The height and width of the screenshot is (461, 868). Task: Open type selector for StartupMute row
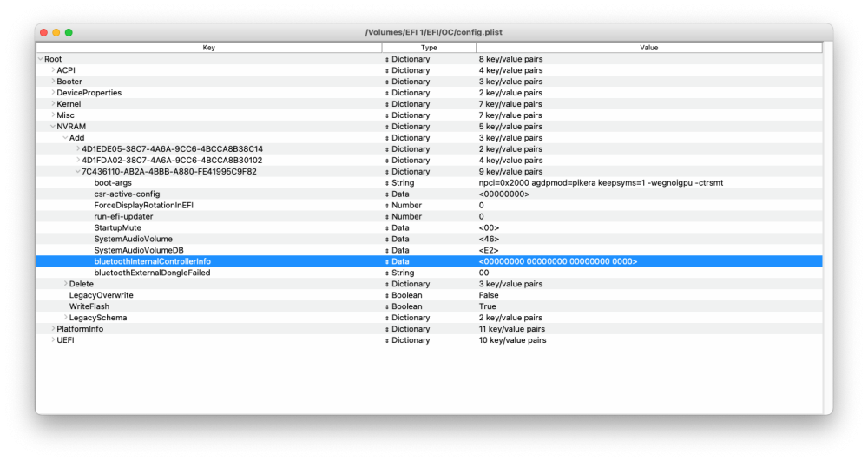click(387, 228)
